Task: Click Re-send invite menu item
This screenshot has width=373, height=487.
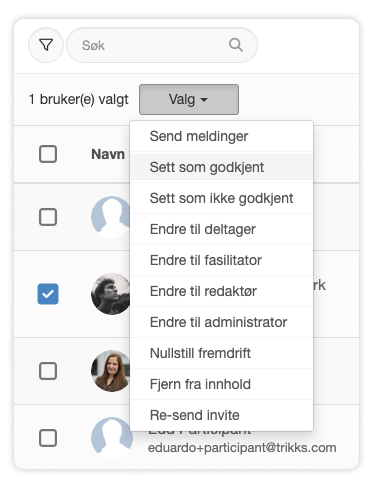Action: tap(221, 415)
